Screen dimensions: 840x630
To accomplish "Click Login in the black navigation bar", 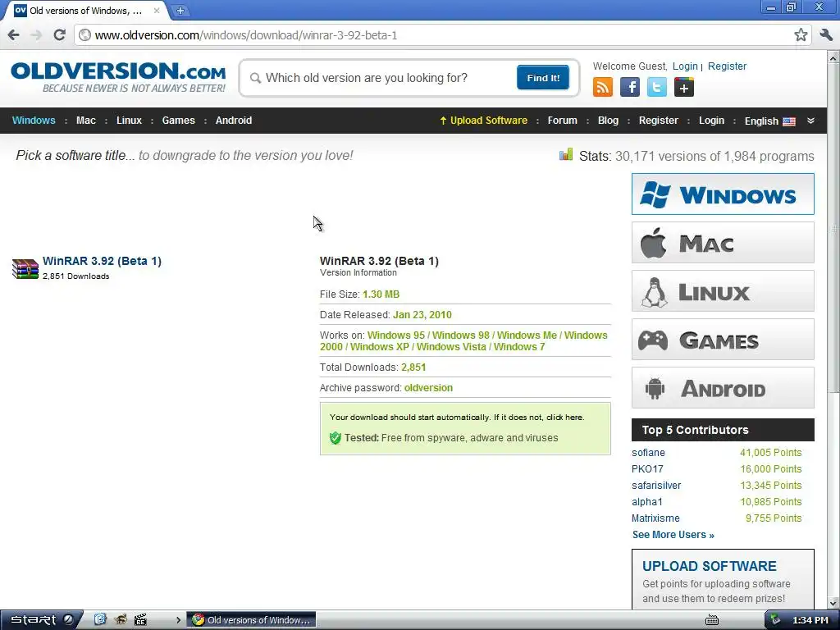I will [x=711, y=121].
